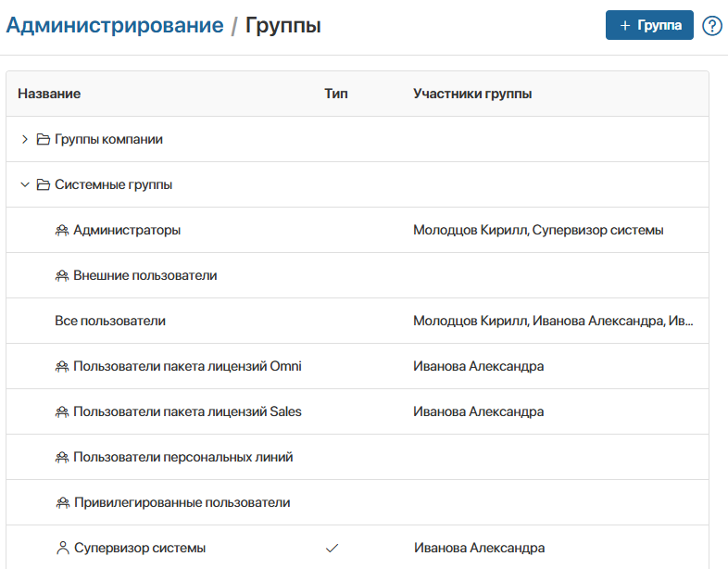Viewport: 728px width, 569px height.
Task: Click Иванова Александра in Супервизор системы row
Action: click(479, 548)
